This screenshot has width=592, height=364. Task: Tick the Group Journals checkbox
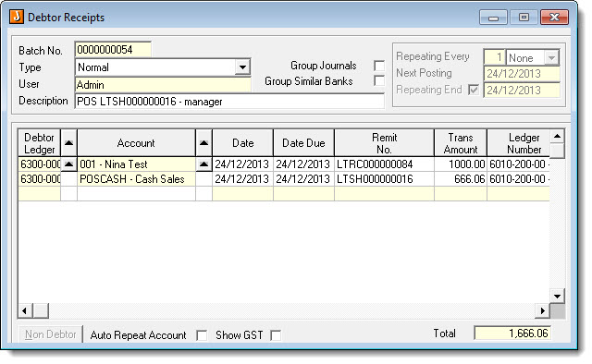click(x=379, y=66)
